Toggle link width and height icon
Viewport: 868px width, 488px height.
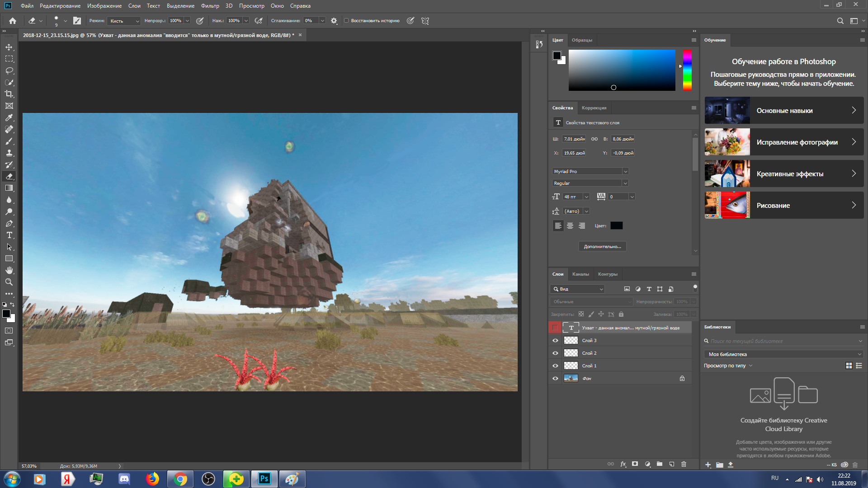click(594, 139)
